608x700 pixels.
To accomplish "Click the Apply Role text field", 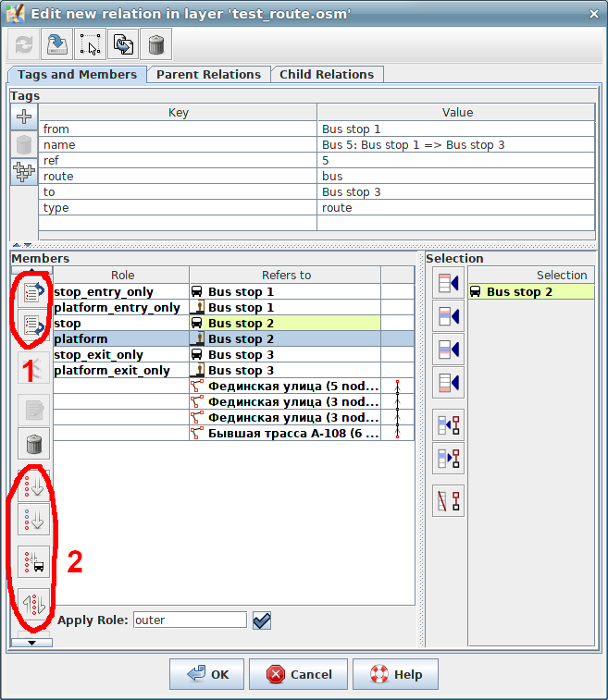I will tap(190, 620).
